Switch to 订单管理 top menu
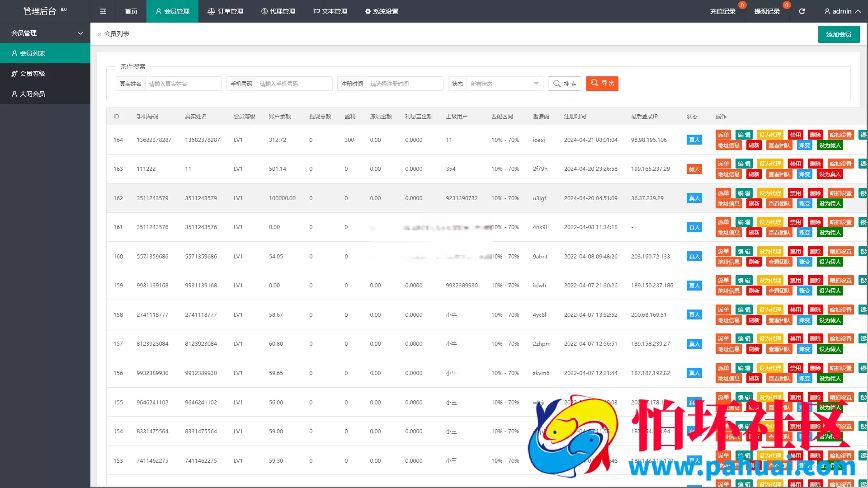The height and width of the screenshot is (488, 868). [225, 11]
